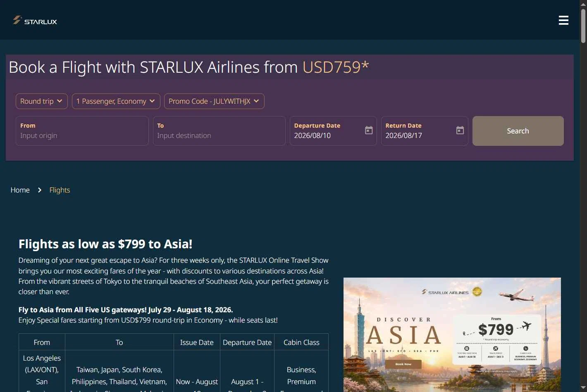Select the Return Date field
The height and width of the screenshot is (392, 587).
pos(425,131)
